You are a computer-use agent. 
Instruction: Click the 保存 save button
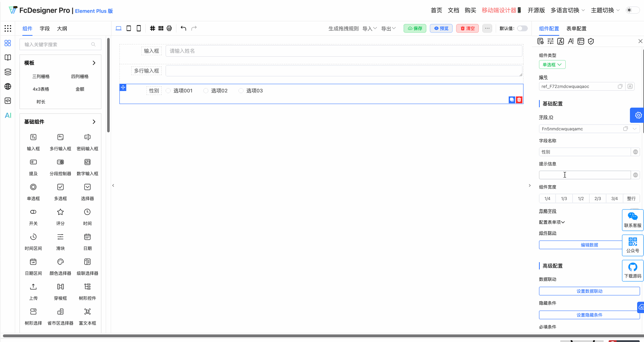(415, 28)
